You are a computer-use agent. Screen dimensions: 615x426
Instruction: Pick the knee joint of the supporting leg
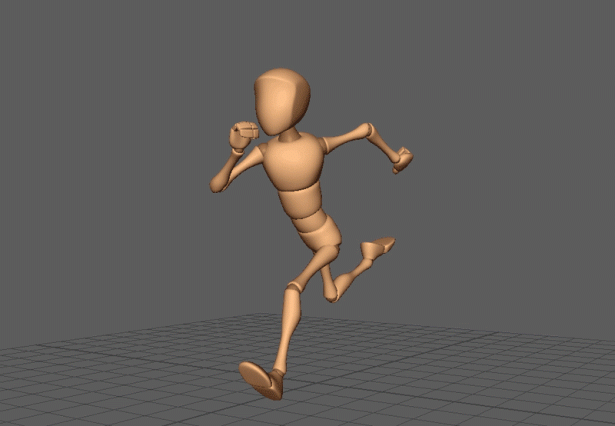pyautogui.click(x=293, y=287)
